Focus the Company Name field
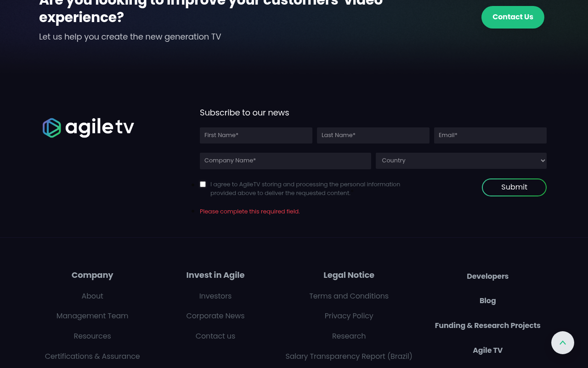The image size is (588, 368). point(285,161)
